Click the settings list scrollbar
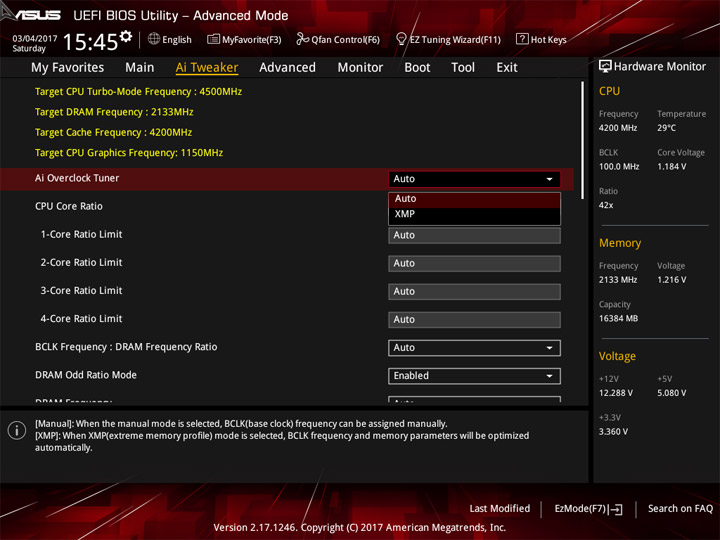Image resolution: width=720 pixels, height=540 pixels. (x=583, y=140)
